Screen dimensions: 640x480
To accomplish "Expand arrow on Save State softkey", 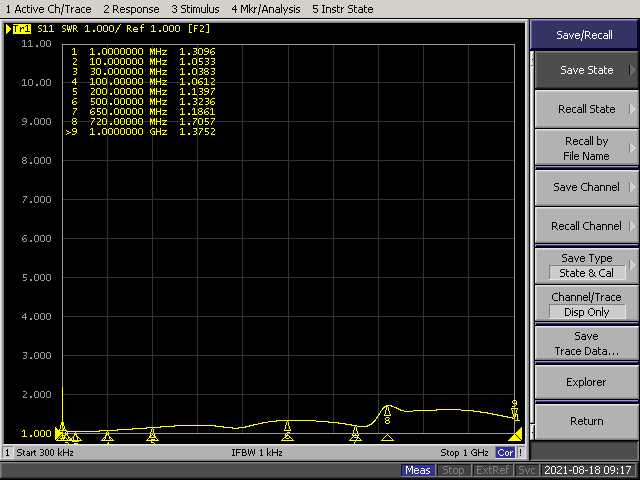I will (632, 70).
